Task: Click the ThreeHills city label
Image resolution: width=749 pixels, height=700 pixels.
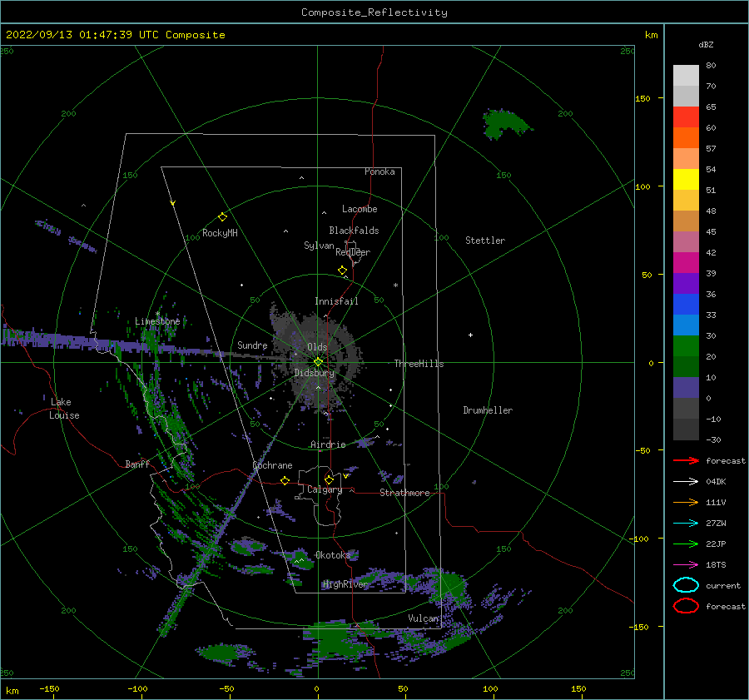Action: (x=419, y=364)
